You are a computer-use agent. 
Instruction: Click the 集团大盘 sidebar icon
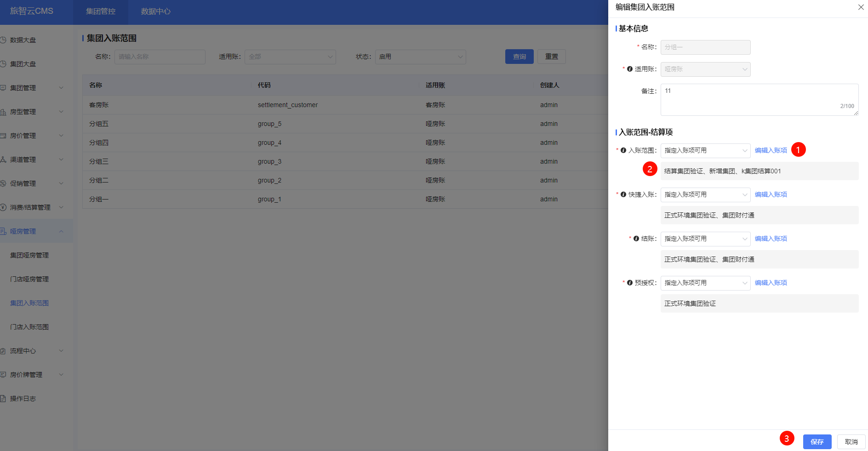point(3,64)
